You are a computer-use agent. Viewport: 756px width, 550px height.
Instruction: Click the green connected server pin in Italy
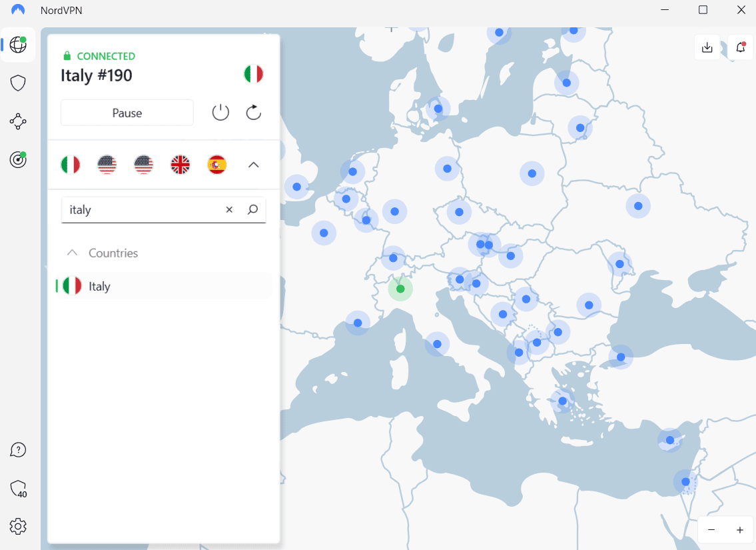pos(400,289)
